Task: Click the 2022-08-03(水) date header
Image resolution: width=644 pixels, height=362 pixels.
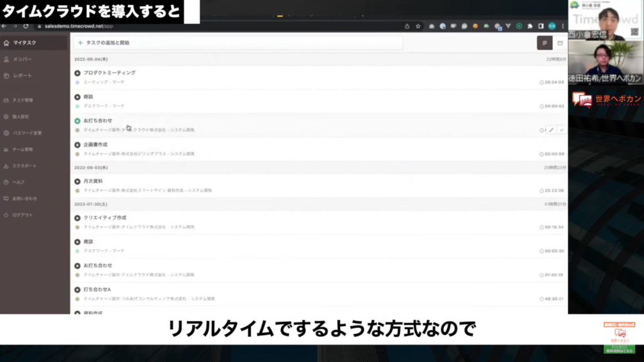Action: 91,168
